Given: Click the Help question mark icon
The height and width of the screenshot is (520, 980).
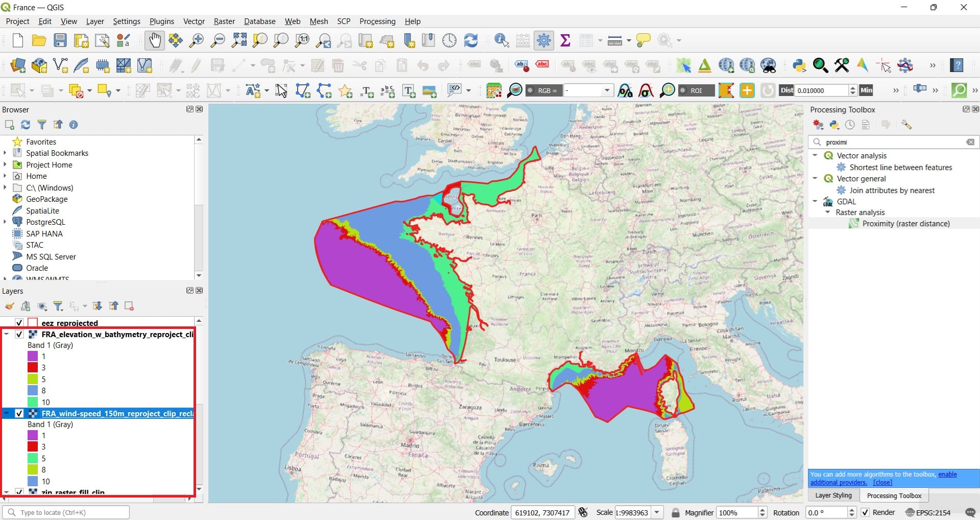Looking at the screenshot, I should click(x=957, y=65).
